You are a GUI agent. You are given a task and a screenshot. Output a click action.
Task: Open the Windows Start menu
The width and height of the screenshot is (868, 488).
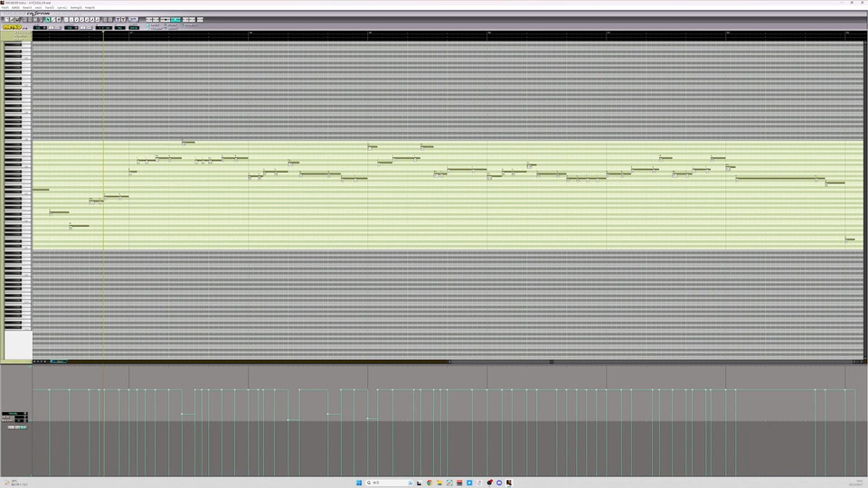(359, 483)
